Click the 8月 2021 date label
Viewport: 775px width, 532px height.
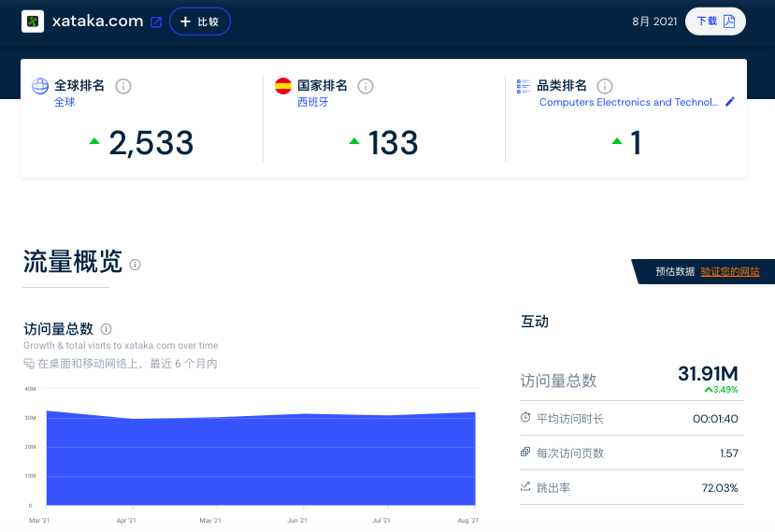click(654, 22)
